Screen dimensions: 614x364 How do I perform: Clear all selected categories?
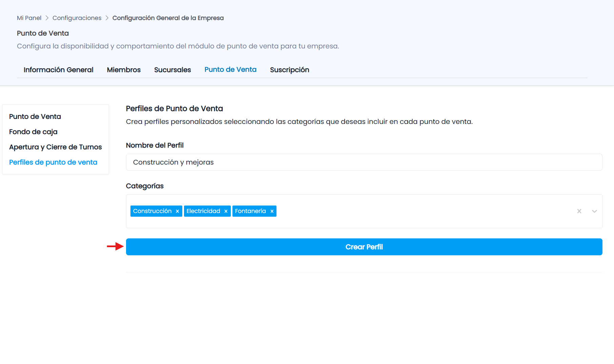point(579,211)
